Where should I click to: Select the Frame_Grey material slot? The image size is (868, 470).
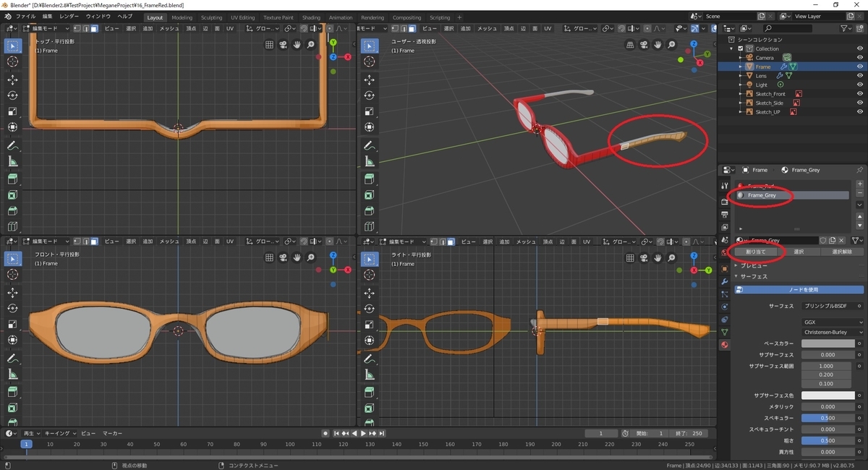(792, 195)
